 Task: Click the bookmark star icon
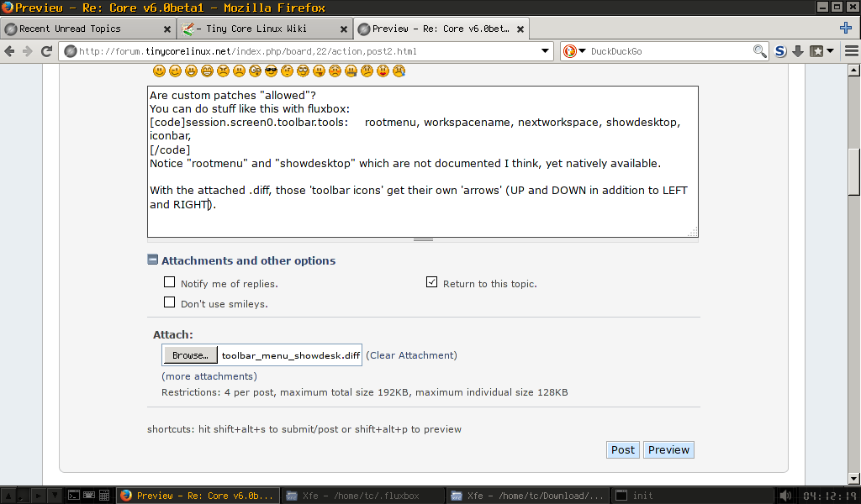816,51
